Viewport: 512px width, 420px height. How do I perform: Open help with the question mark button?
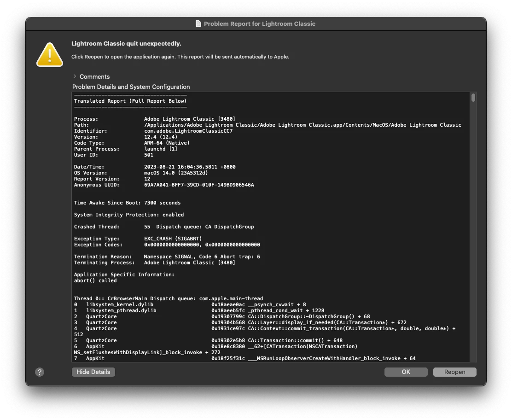40,372
